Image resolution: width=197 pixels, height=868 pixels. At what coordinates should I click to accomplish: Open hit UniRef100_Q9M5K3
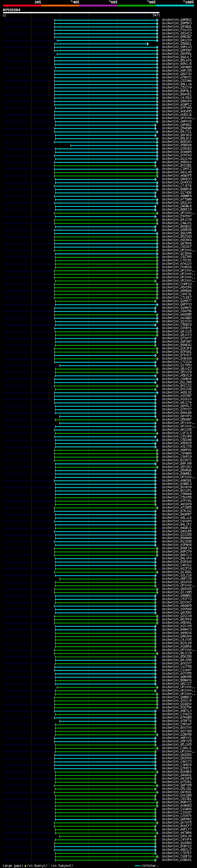pos(177,23)
